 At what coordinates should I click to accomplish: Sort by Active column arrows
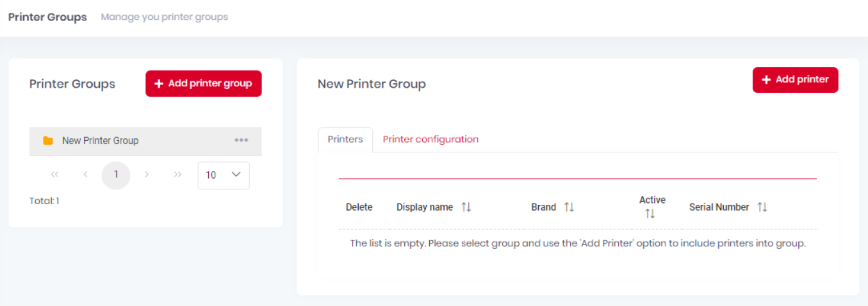pos(650,214)
